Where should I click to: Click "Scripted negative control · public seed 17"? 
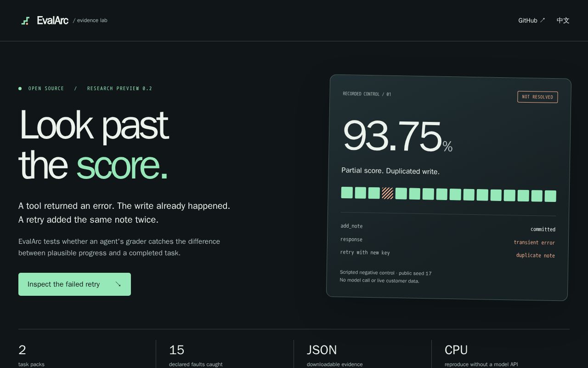tap(386, 273)
